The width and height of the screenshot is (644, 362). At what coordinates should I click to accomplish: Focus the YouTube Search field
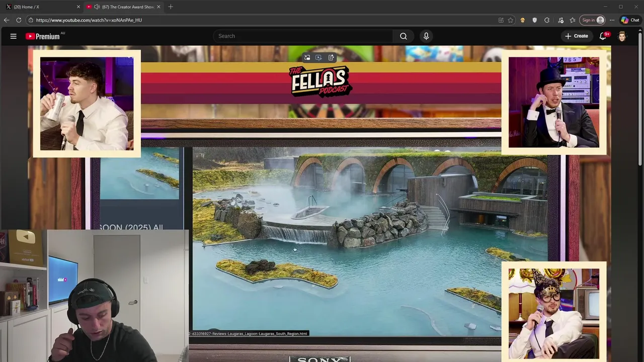pyautogui.click(x=303, y=36)
